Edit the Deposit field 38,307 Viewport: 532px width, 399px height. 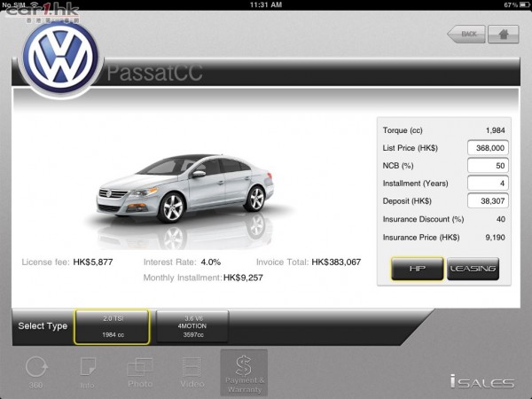[488, 201]
